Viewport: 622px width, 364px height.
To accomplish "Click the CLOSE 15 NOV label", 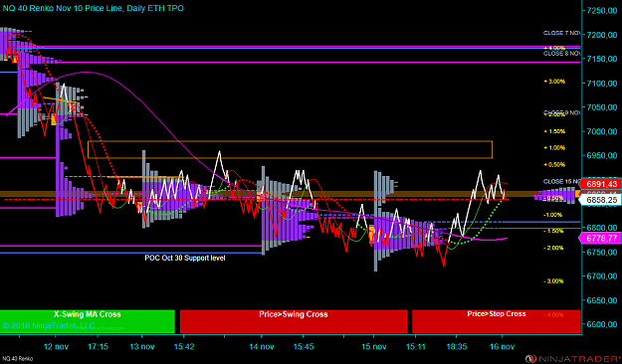I will [x=562, y=182].
